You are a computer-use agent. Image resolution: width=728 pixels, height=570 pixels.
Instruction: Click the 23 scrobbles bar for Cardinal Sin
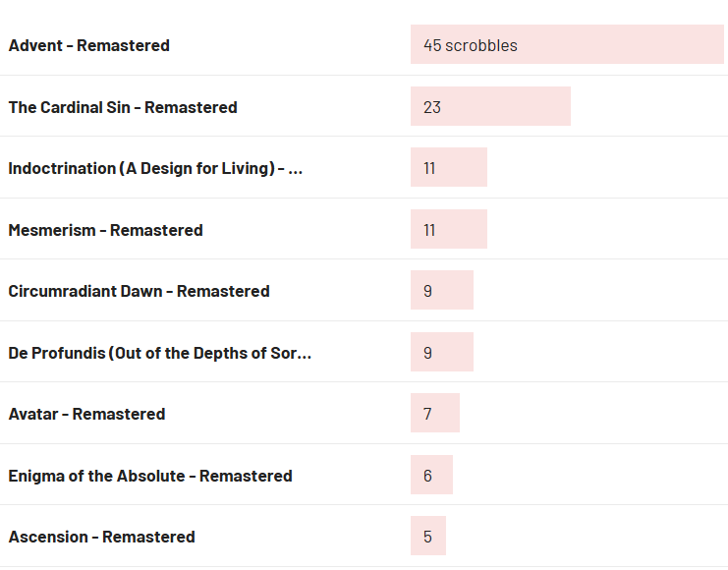coord(490,106)
